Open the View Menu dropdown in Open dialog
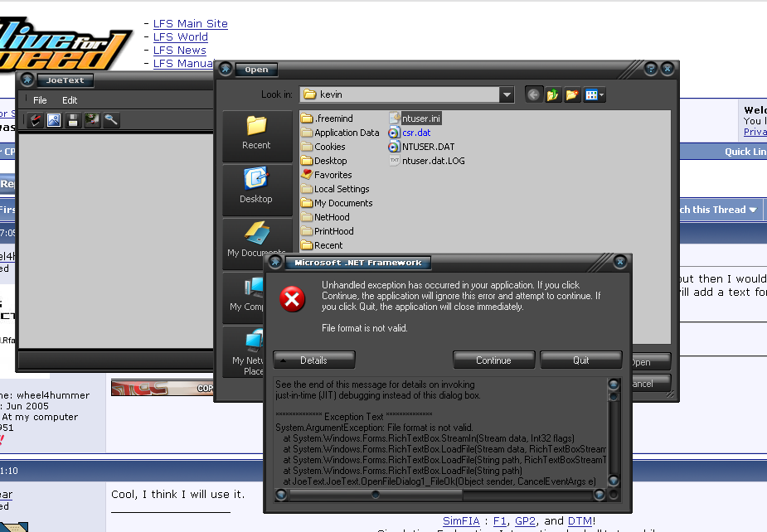This screenshot has height=532, width=767. point(594,94)
